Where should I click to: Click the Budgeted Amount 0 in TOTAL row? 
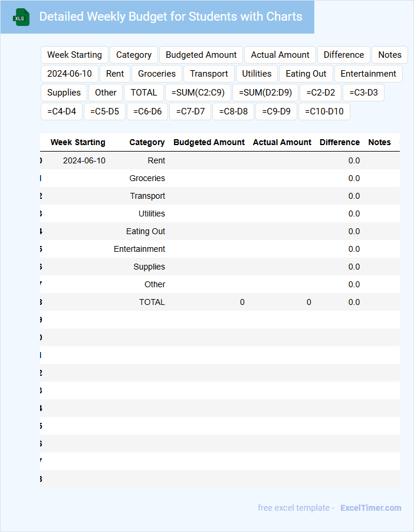[x=242, y=302]
